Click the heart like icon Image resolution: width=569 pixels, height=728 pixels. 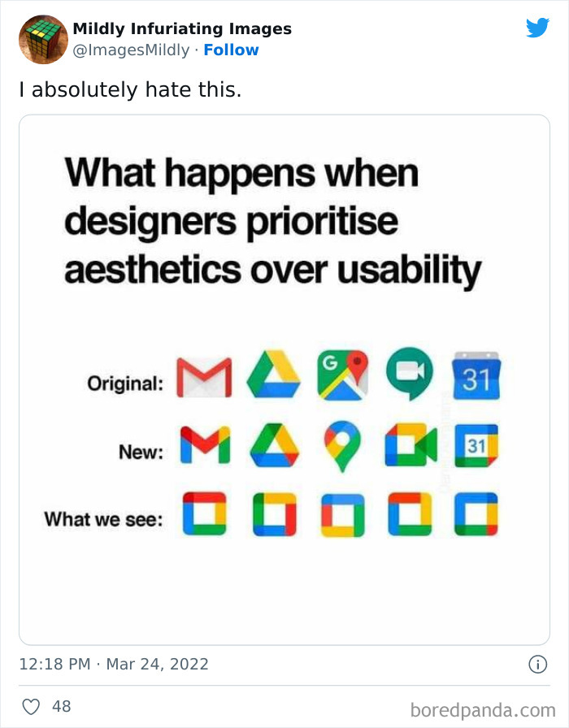click(31, 707)
